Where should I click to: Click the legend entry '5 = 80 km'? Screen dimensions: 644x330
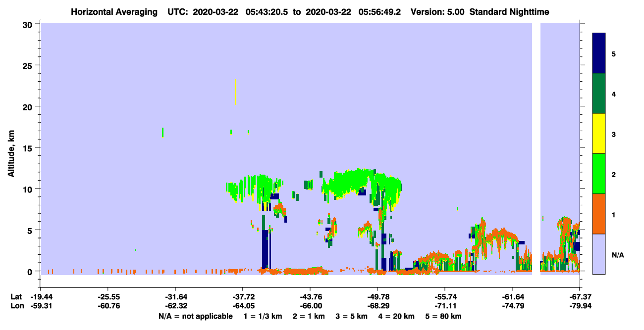pyautogui.click(x=444, y=316)
